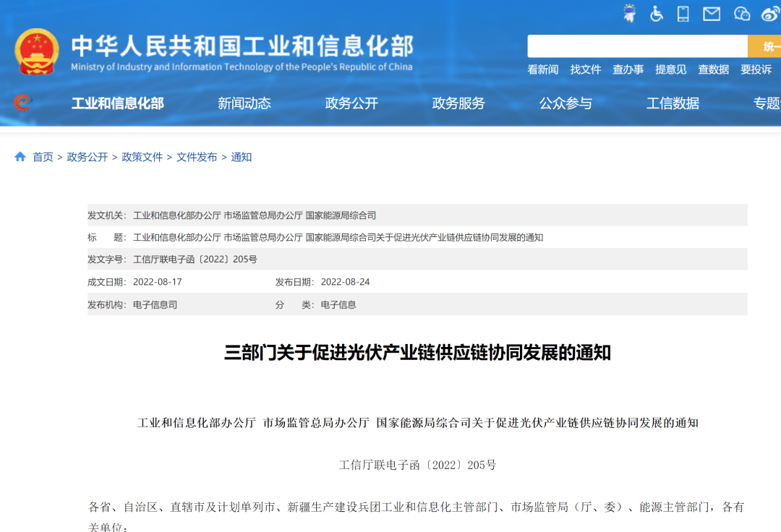Open the Weibo sharing icon

(x=769, y=13)
